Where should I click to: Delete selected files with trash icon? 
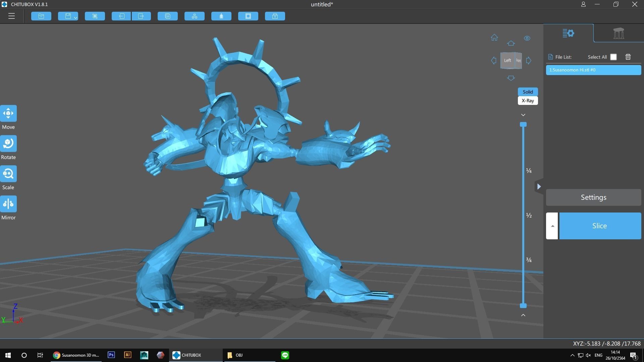[628, 57]
